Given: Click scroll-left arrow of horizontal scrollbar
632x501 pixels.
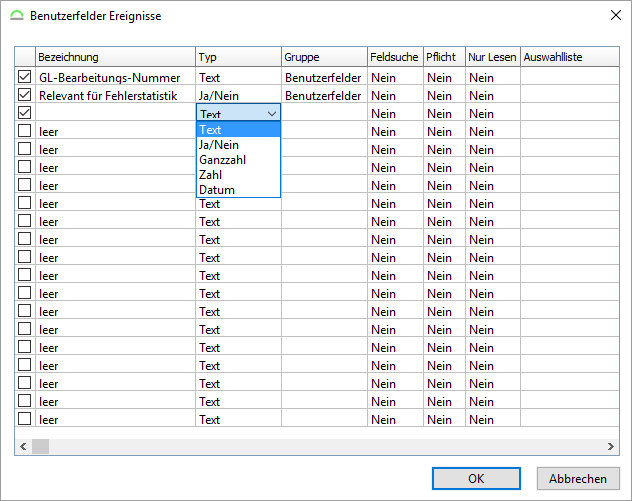Looking at the screenshot, I should (23, 446).
